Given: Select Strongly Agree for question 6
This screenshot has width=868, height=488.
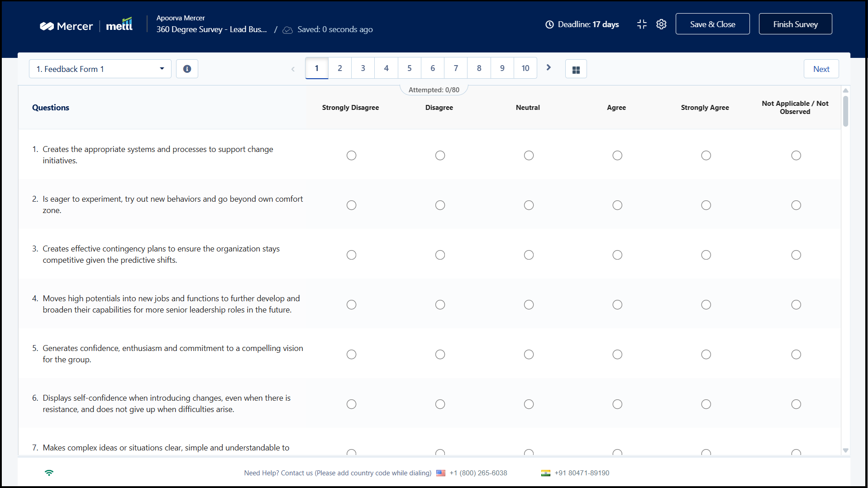Looking at the screenshot, I should [706, 404].
